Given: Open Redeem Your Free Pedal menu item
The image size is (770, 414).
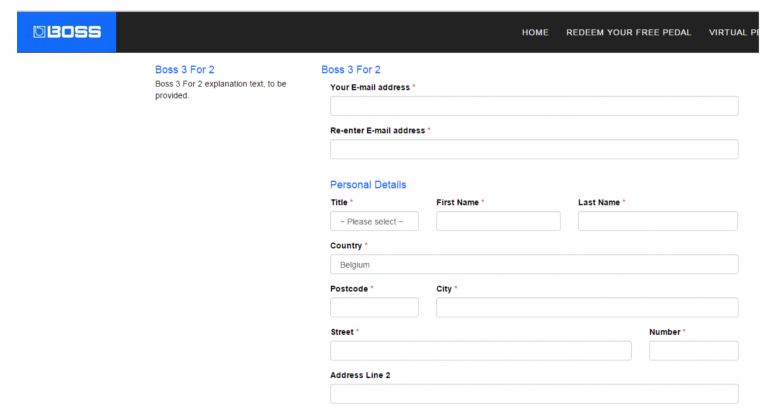Looking at the screenshot, I should [x=628, y=33].
